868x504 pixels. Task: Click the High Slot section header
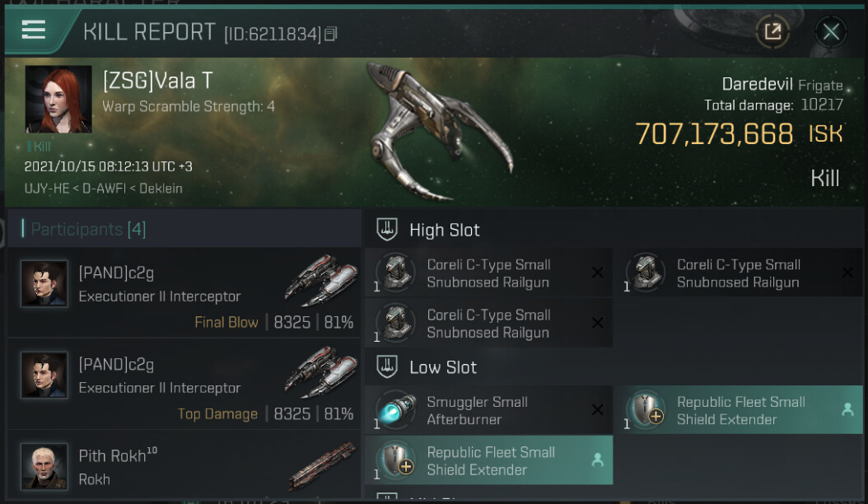click(444, 230)
